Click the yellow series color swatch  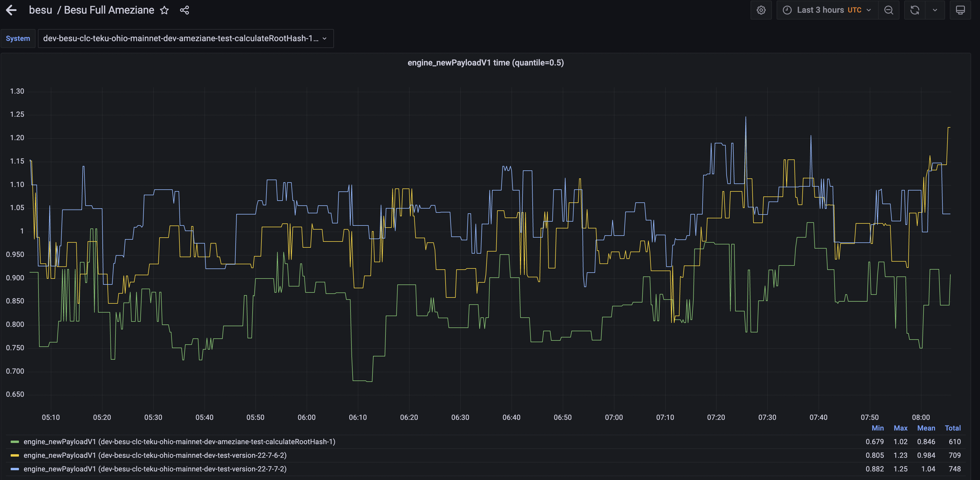15,455
